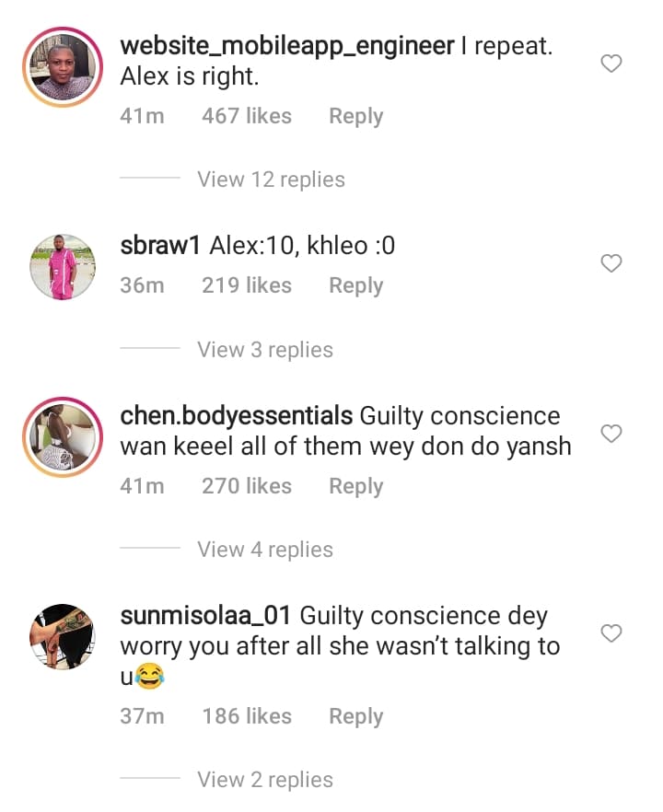View the 467 likes list
Image resolution: width=663 pixels, height=812 pixels.
246,117
